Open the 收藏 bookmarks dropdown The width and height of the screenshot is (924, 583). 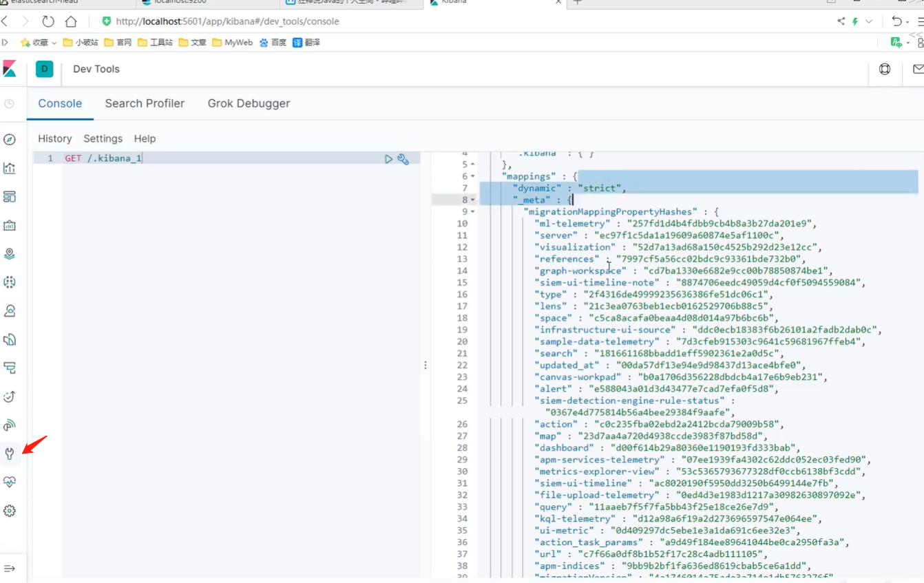pyautogui.click(x=39, y=43)
